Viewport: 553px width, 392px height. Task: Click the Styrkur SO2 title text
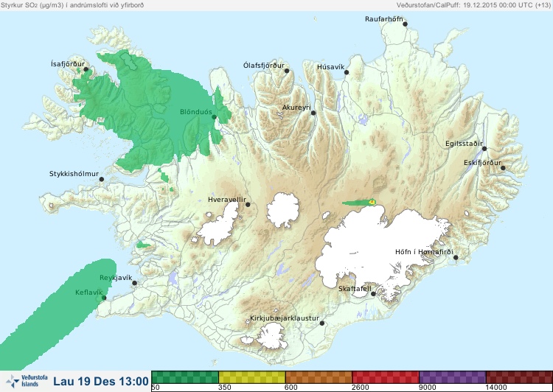(x=72, y=5)
